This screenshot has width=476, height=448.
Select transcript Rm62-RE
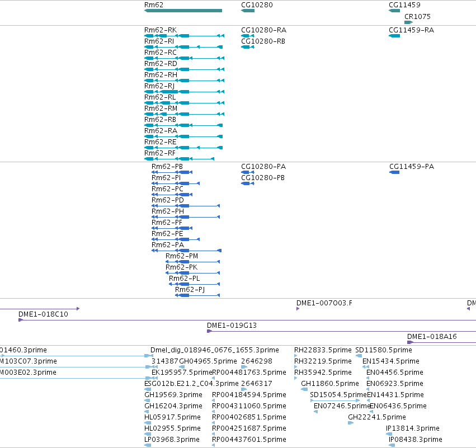(183, 148)
